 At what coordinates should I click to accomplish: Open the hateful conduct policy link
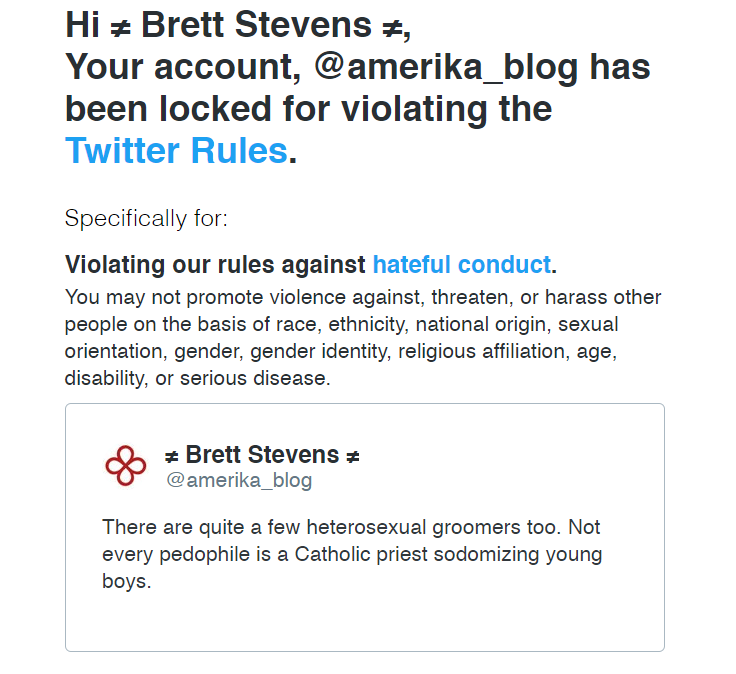[x=461, y=265]
